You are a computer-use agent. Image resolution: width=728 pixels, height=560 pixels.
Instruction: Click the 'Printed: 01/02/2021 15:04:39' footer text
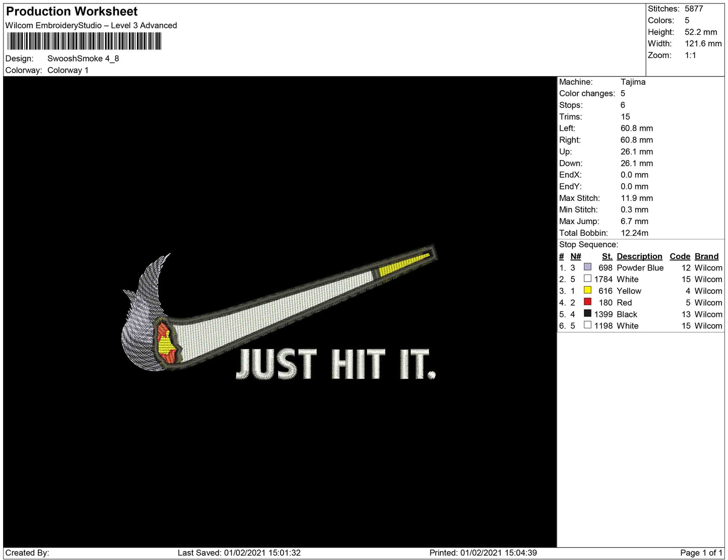coord(483,553)
